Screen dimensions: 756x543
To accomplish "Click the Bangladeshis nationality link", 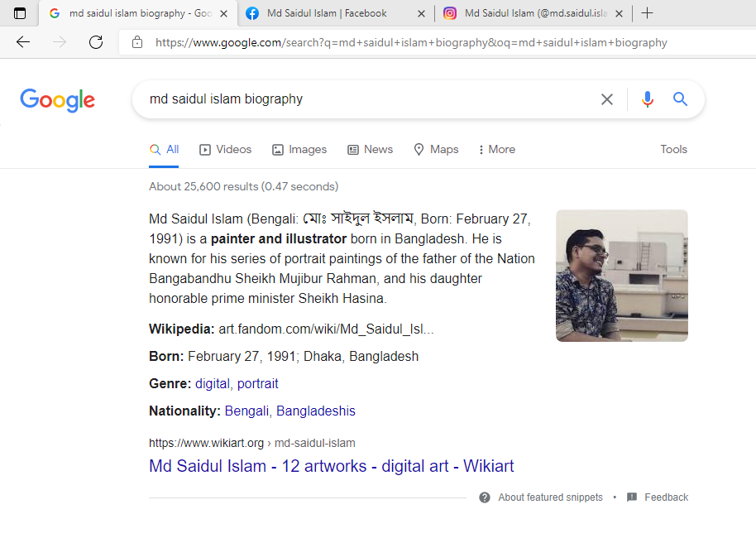I will coord(315,411).
